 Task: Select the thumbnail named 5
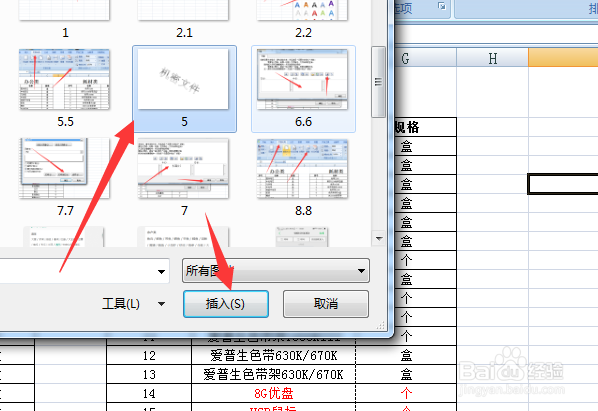[x=184, y=88]
